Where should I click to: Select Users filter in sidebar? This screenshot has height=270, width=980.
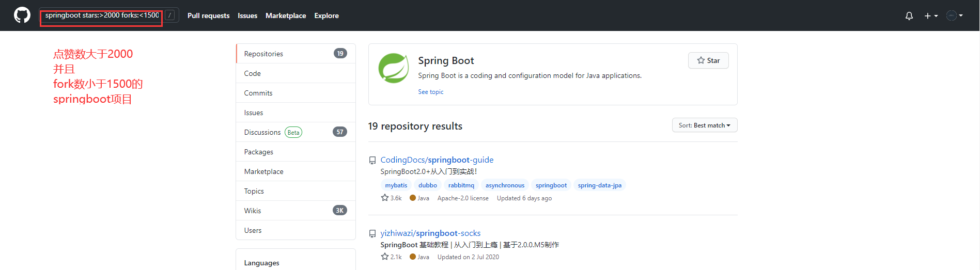295,230
